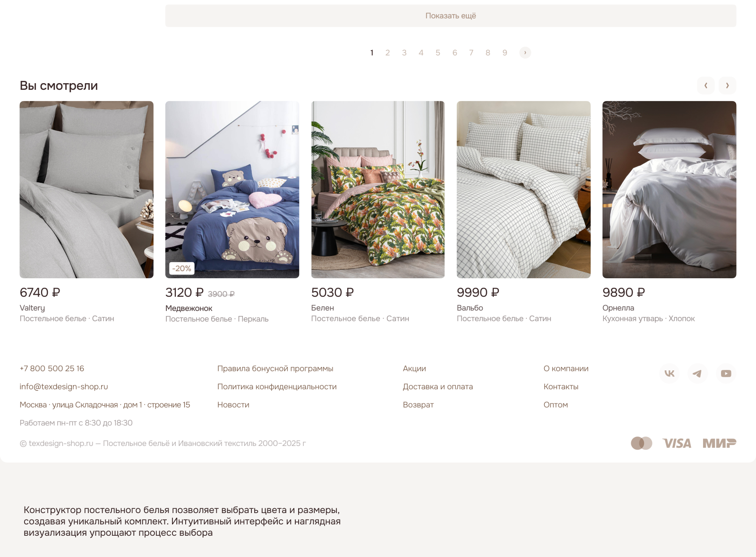
Task: Open the YouTube channel icon
Action: point(726,373)
